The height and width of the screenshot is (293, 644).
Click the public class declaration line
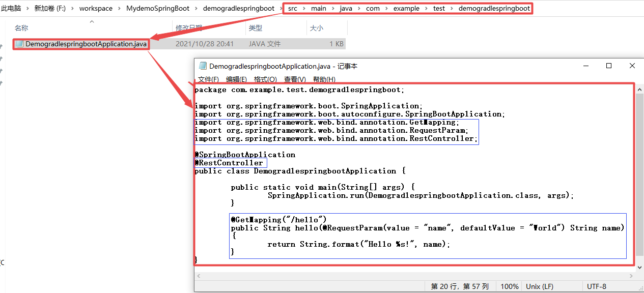click(299, 171)
